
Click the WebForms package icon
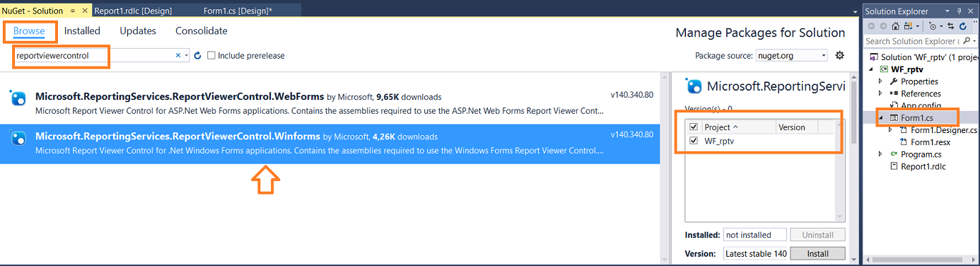(x=18, y=98)
